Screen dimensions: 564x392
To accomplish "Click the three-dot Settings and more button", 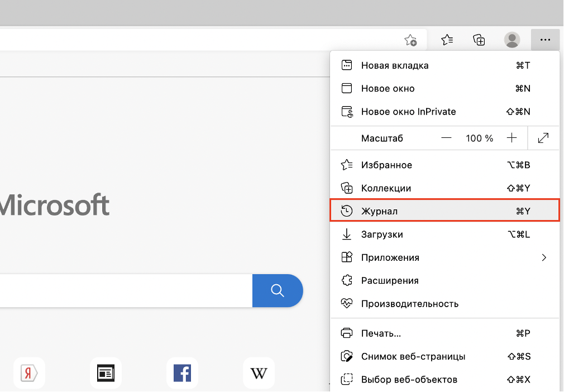I will pos(545,40).
